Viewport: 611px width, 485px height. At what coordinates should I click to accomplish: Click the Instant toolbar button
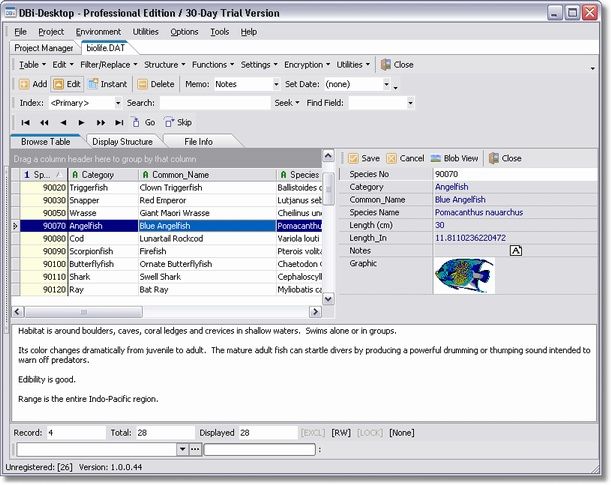(107, 84)
